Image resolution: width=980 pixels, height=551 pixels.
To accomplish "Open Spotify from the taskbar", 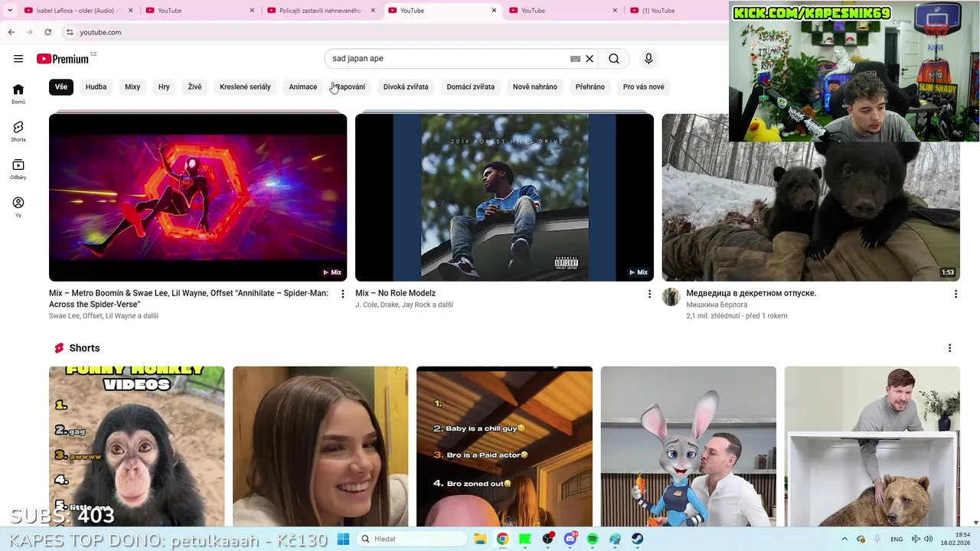I will (x=593, y=539).
